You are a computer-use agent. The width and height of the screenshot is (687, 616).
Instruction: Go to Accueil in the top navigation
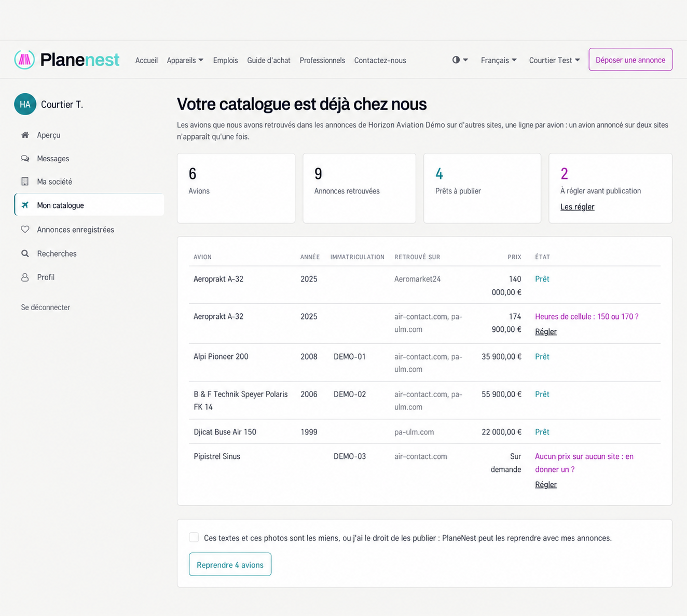(146, 60)
